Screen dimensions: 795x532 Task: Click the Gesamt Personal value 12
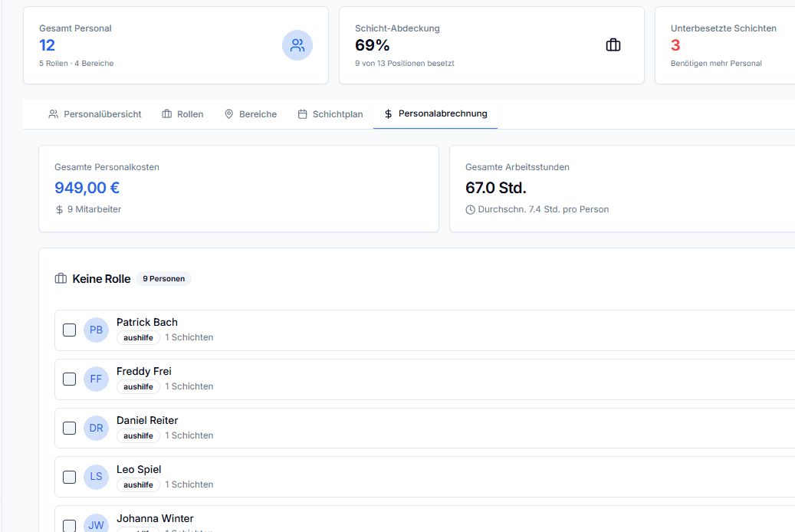point(48,45)
